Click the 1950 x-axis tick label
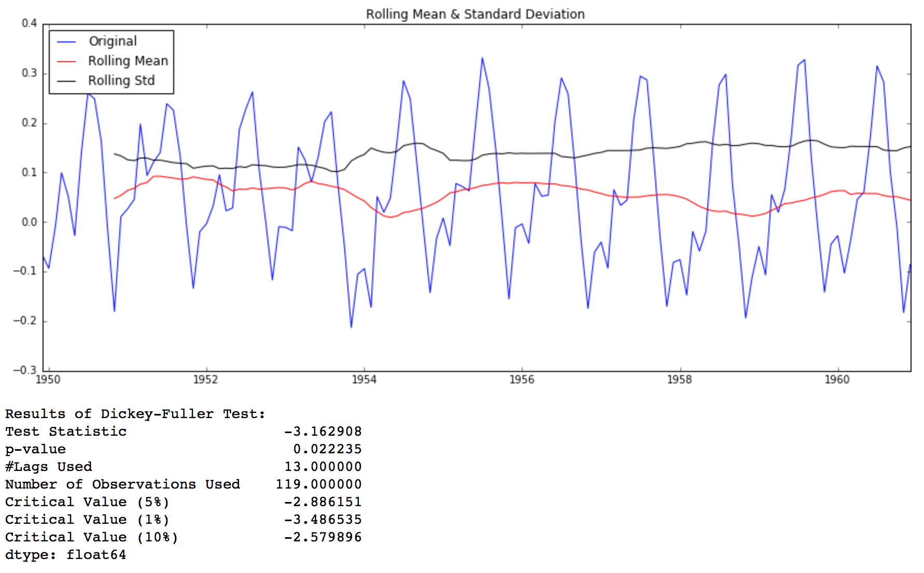The width and height of the screenshot is (924, 573). [48, 380]
